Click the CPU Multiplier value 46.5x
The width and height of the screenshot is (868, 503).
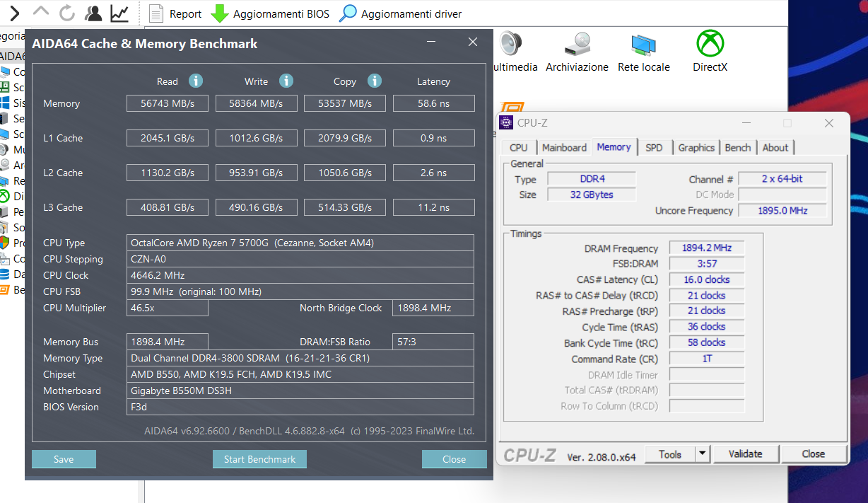pos(168,308)
